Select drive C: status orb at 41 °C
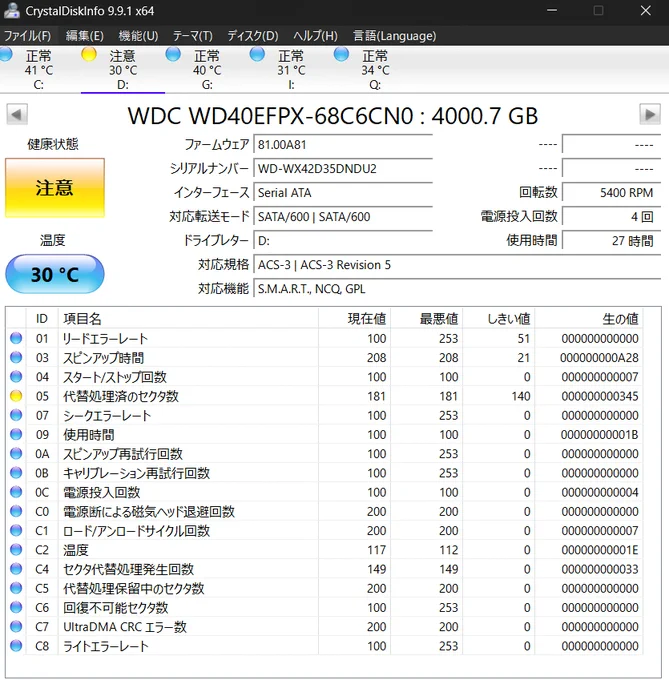Screen dimensions: 669x680 6,54
